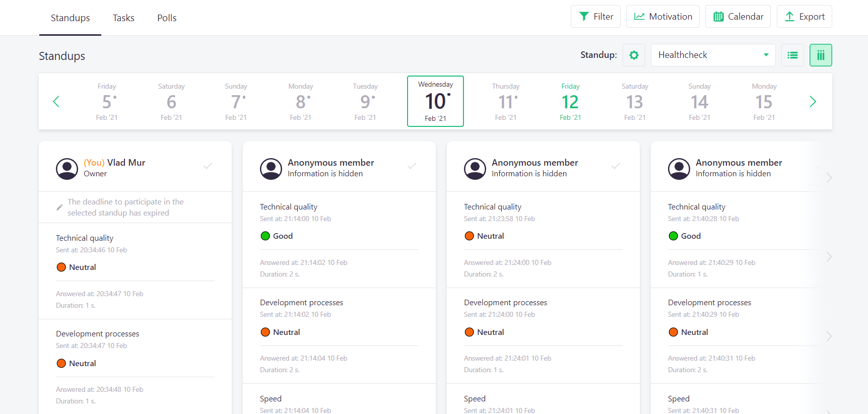
Task: Click green Good indicator in first Anonymous card
Action: [265, 236]
